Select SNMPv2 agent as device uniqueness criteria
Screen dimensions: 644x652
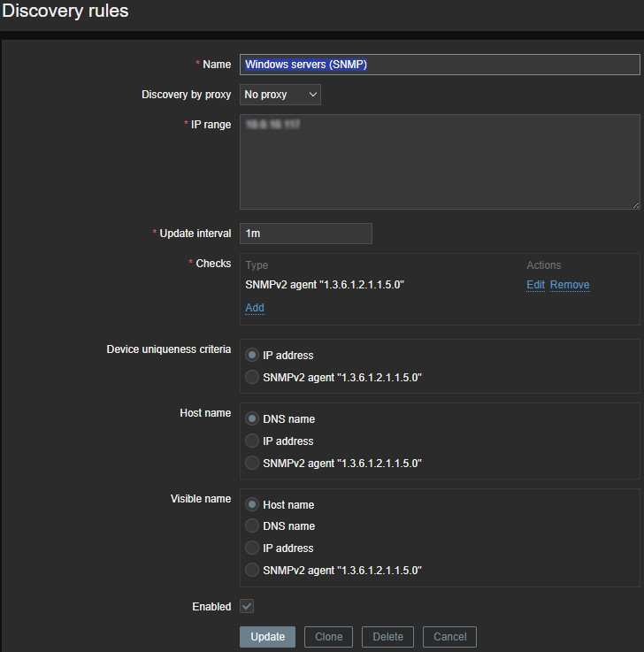[x=253, y=378]
